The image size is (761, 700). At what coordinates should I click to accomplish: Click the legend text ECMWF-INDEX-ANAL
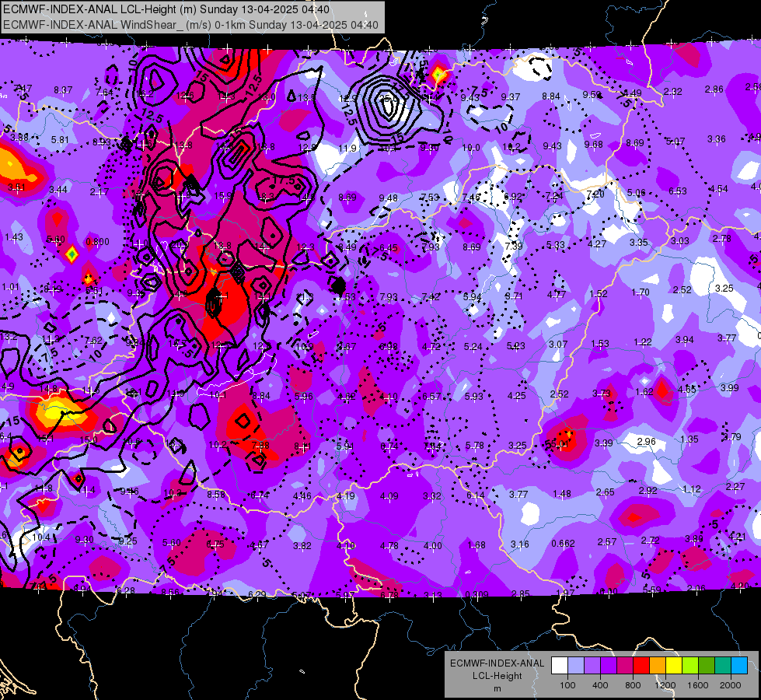tap(497, 663)
